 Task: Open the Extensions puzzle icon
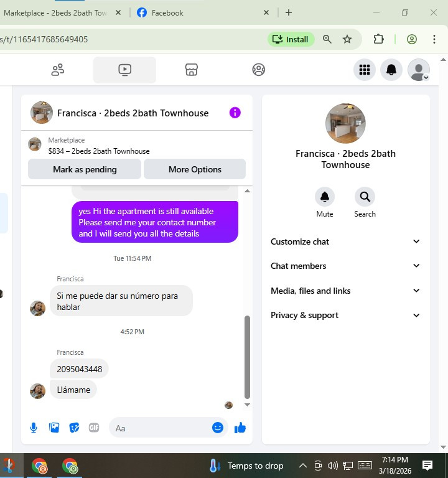(378, 39)
